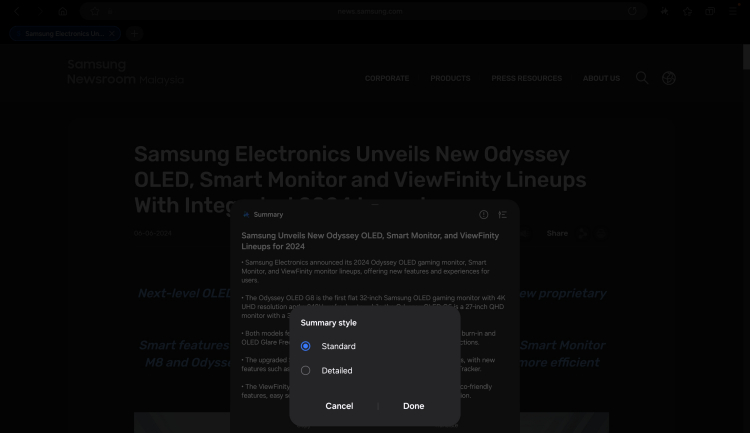The height and width of the screenshot is (433, 750).
Task: Open the browser hamburger menu
Action: click(x=733, y=11)
